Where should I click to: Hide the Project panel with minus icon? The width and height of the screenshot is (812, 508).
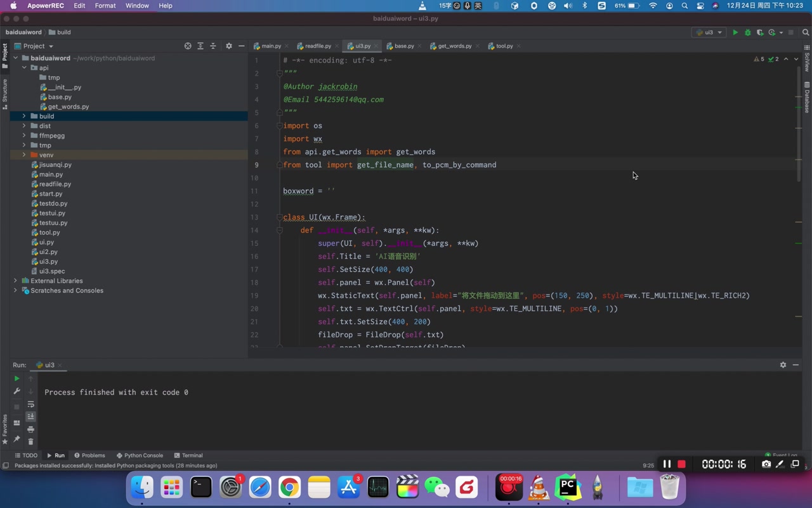pyautogui.click(x=241, y=46)
